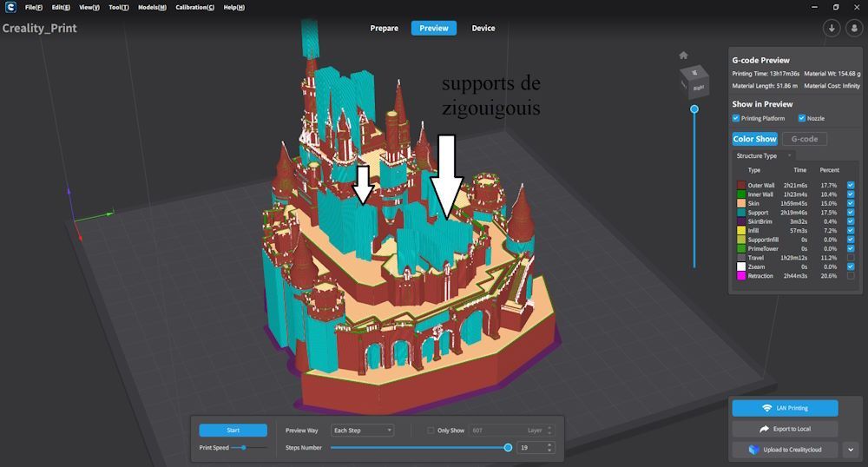The image size is (868, 467).
Task: Uncheck SkirtBrim visibility
Action: [x=851, y=221]
